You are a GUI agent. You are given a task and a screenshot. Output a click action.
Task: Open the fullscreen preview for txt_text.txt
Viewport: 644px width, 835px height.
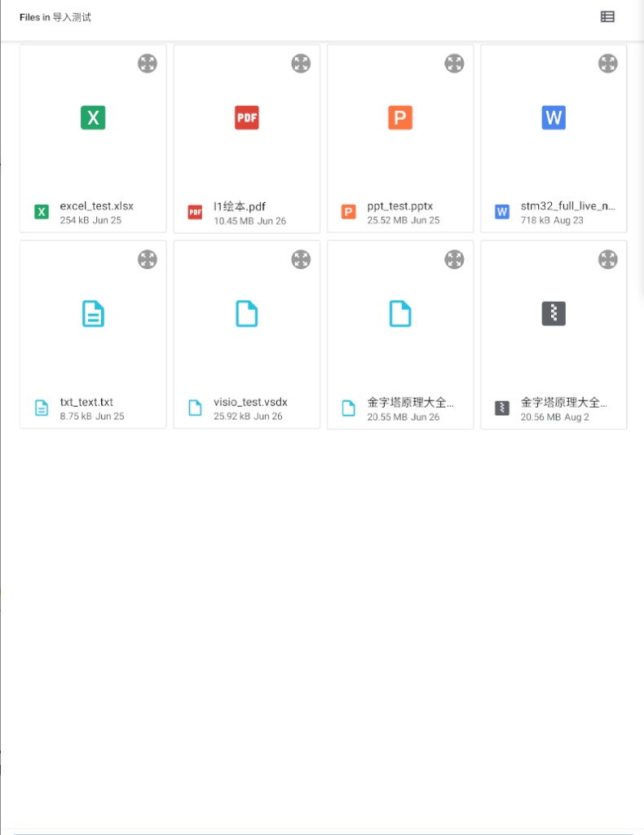click(x=148, y=259)
